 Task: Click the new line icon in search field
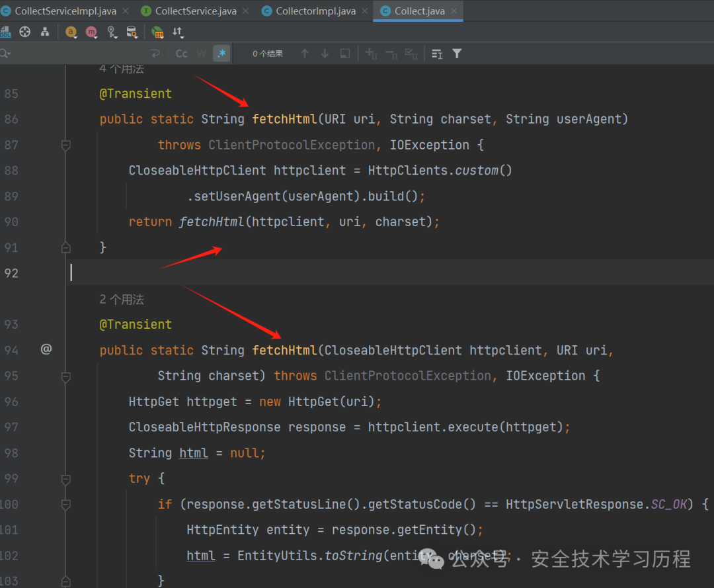click(155, 54)
